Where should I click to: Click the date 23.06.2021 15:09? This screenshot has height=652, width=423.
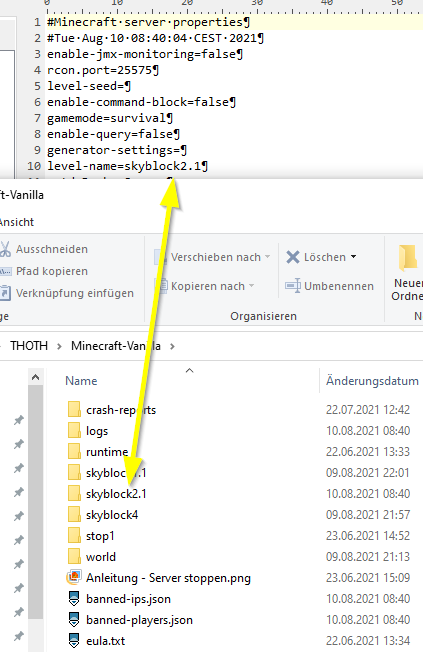click(368, 578)
